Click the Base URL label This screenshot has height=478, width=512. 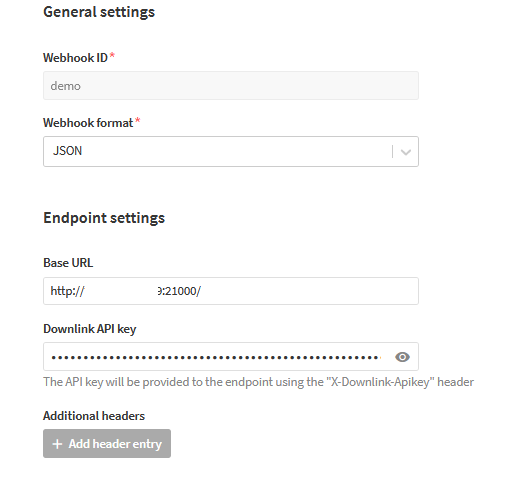click(x=68, y=263)
